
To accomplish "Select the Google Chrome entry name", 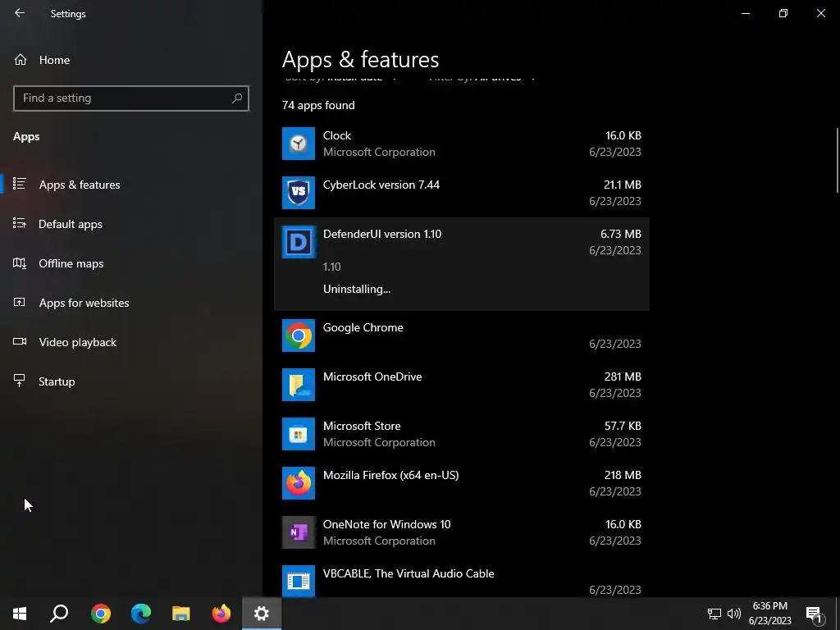I will pos(363,328).
